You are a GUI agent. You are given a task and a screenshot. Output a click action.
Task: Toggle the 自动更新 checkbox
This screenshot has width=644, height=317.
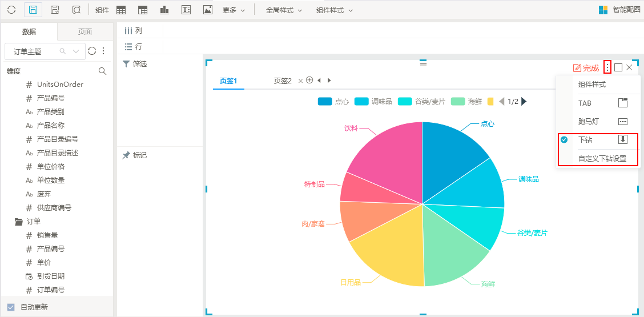[11, 307]
